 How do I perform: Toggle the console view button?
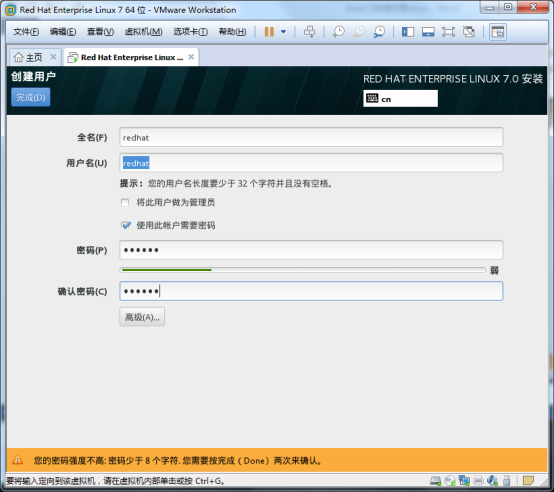coord(498,32)
